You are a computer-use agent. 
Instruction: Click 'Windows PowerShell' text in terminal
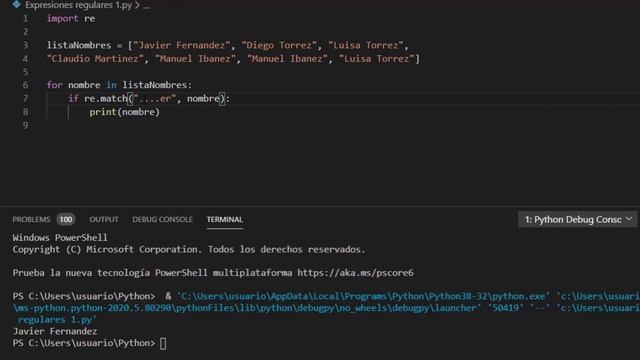(60, 238)
